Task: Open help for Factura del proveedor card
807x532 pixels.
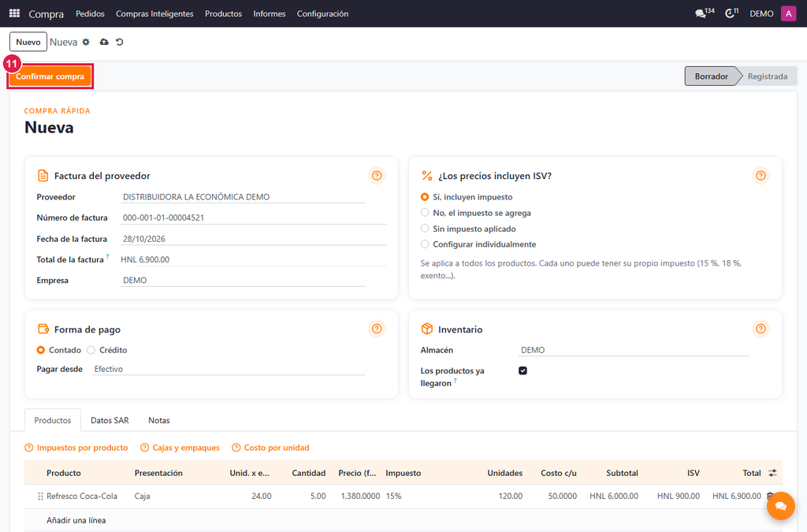Action: pyautogui.click(x=377, y=176)
